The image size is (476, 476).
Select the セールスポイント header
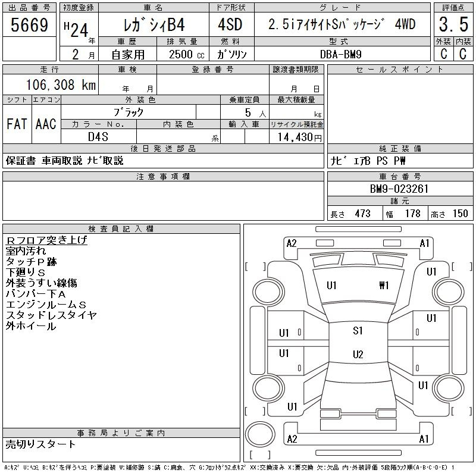[x=400, y=69]
